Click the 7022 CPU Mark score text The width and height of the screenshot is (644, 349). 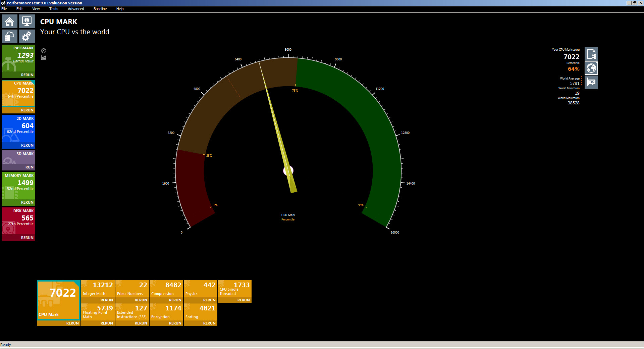[571, 57]
